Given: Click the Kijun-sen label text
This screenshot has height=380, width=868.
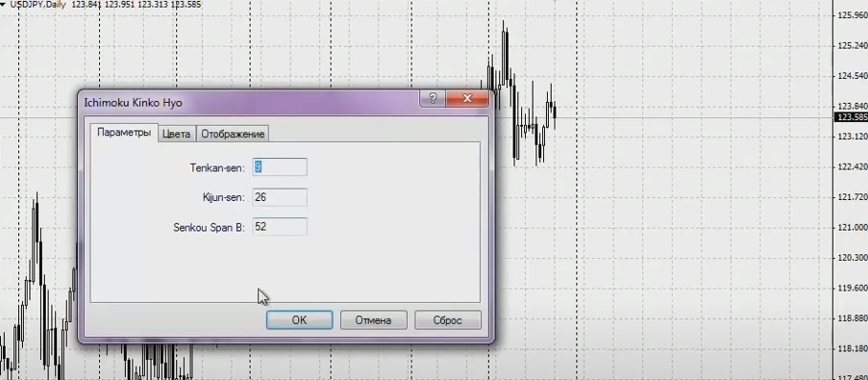Looking at the screenshot, I should (x=224, y=197).
